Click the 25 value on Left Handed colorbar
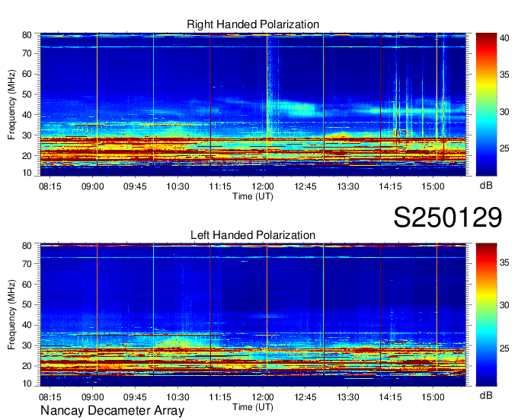Viewport: 518px width, 420px height. point(504,348)
